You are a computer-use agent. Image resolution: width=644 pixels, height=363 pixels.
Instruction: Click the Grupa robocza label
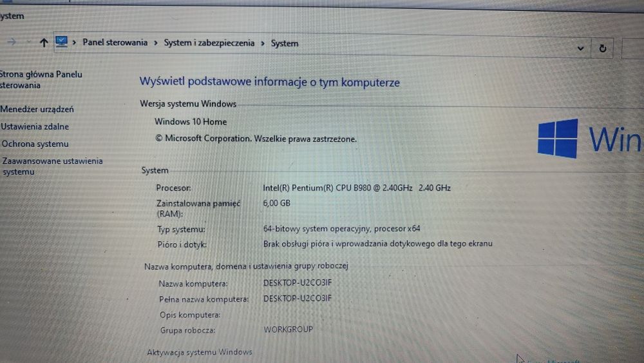click(x=187, y=330)
